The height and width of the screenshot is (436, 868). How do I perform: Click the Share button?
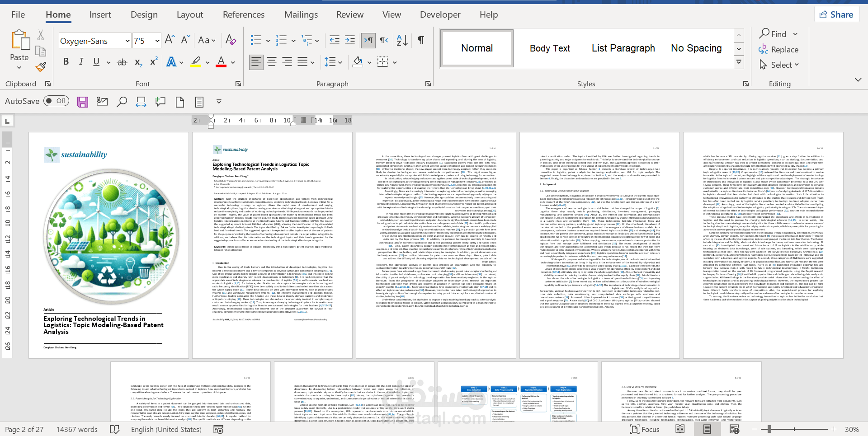836,14
